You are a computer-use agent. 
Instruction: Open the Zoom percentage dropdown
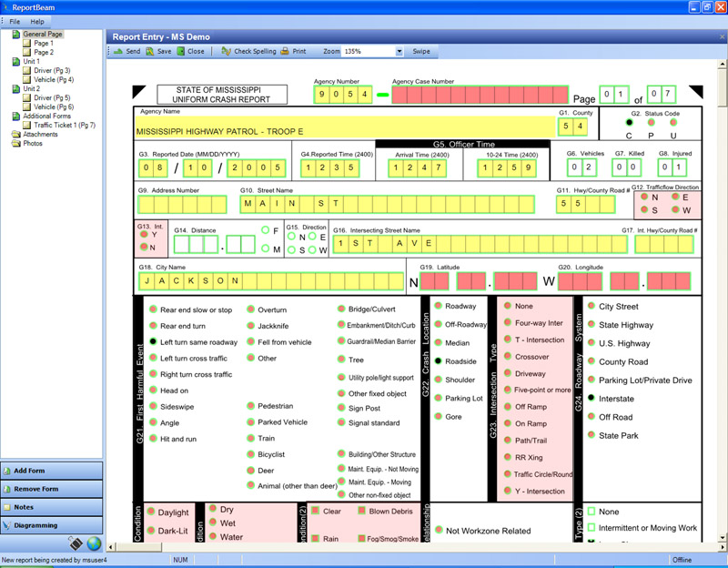pyautogui.click(x=399, y=51)
